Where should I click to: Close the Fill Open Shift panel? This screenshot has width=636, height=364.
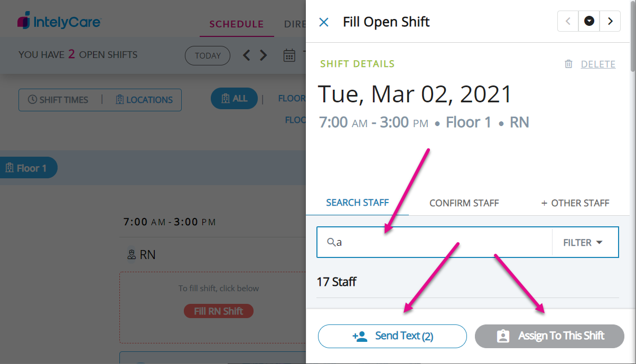coord(324,22)
